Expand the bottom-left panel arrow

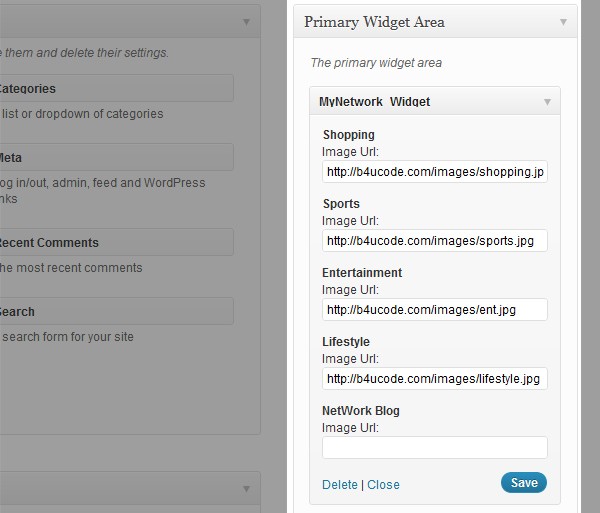coord(246,489)
